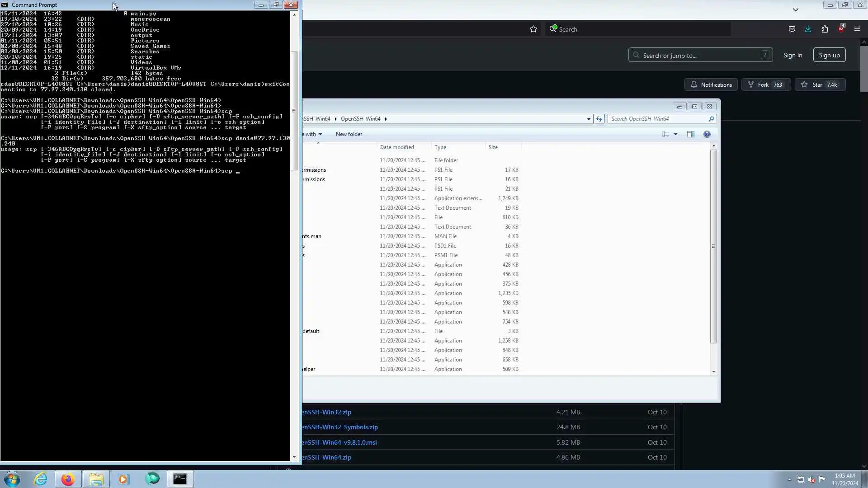Expand the change view options dropdown

pos(675,134)
